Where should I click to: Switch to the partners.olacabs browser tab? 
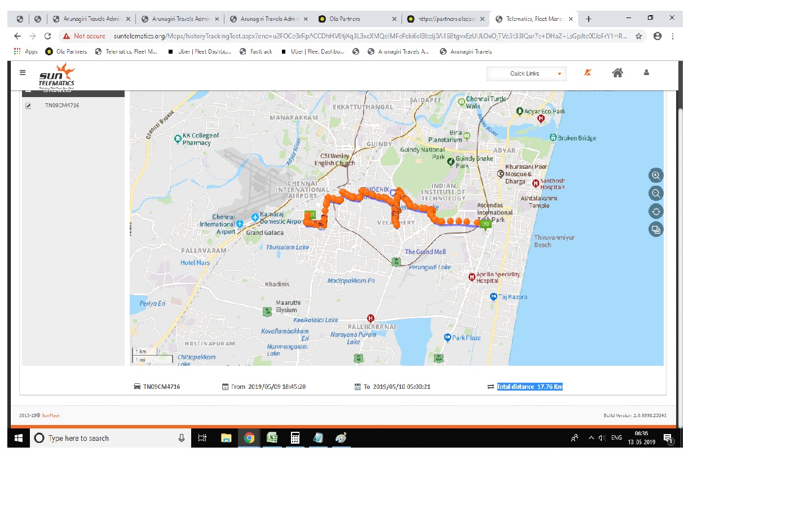(445, 19)
